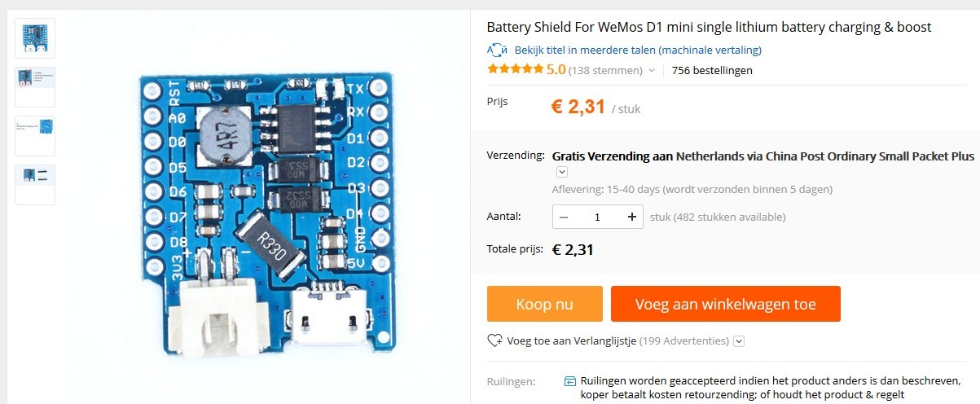Click the main battery shield product image

click(266, 214)
